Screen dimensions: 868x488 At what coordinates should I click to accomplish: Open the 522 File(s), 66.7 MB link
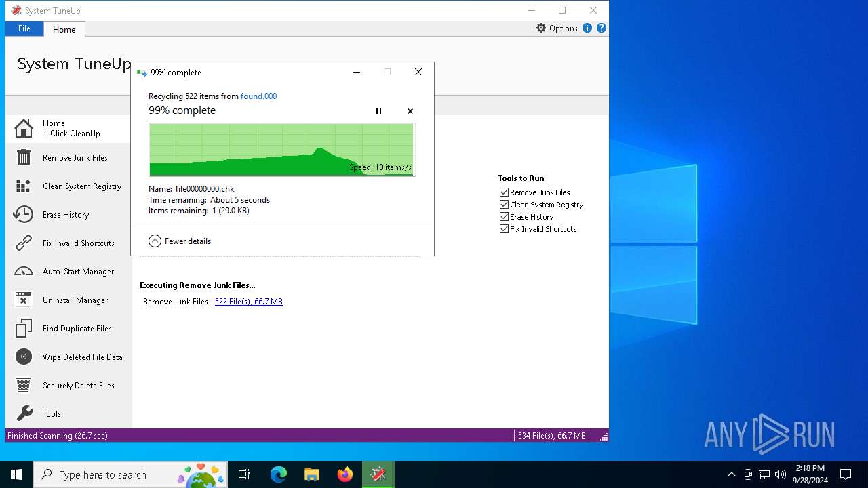(x=249, y=302)
